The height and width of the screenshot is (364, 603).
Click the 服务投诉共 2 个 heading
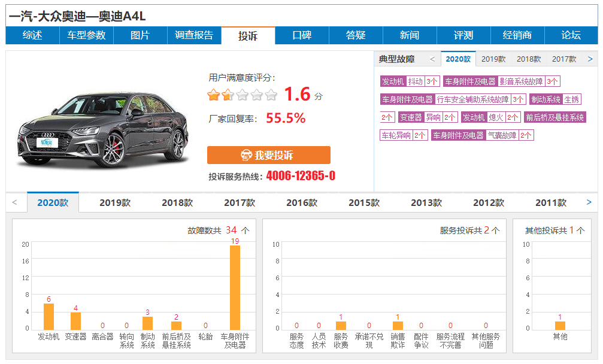tap(469, 230)
